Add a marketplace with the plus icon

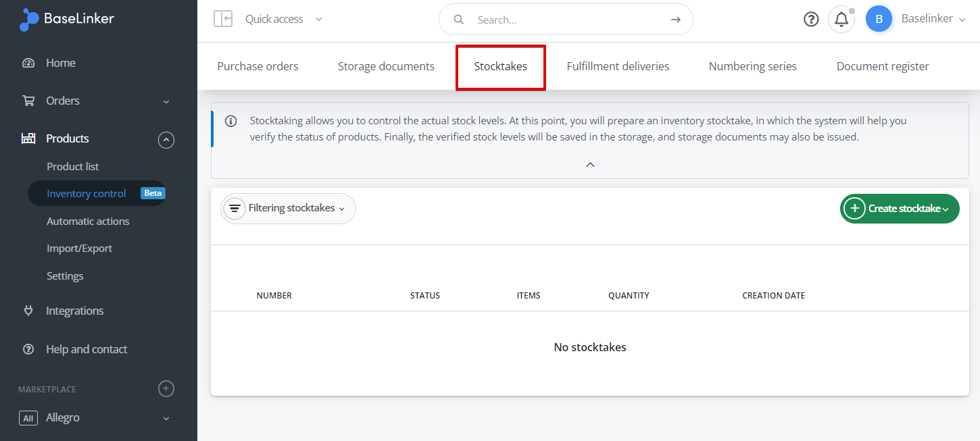coord(166,388)
